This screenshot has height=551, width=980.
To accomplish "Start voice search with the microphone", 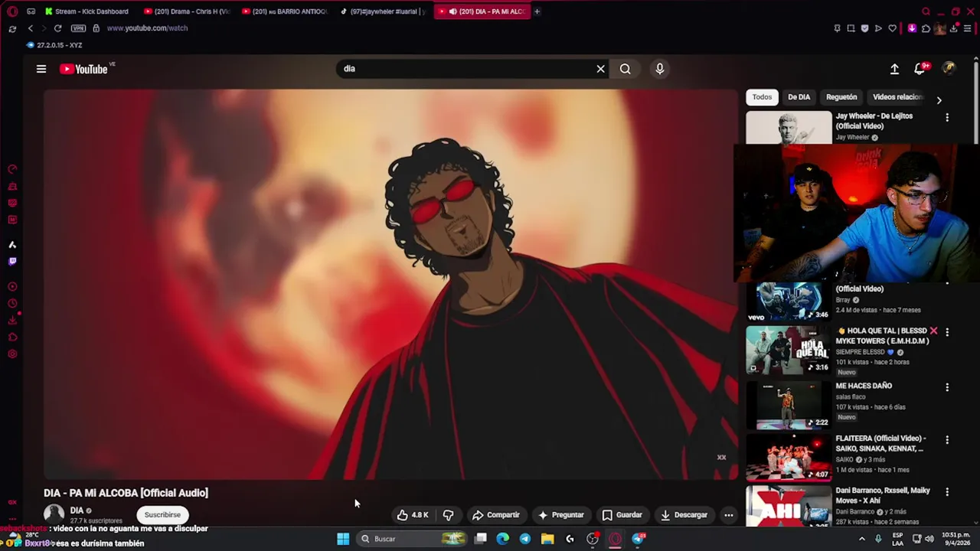I will click(x=660, y=69).
